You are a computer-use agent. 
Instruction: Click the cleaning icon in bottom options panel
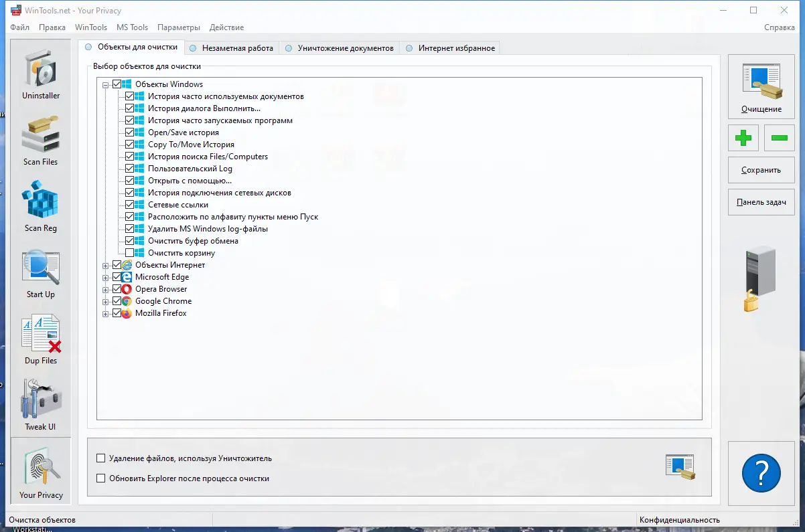point(680,467)
